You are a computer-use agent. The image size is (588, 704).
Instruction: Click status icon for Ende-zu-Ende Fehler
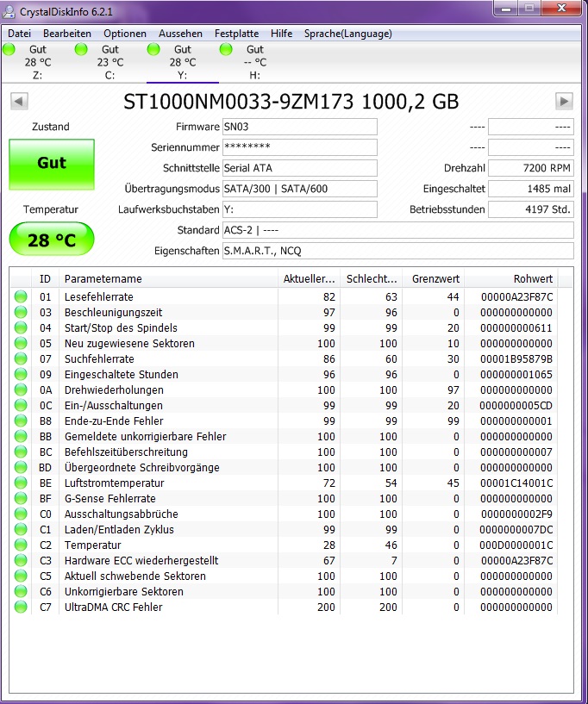click(21, 421)
